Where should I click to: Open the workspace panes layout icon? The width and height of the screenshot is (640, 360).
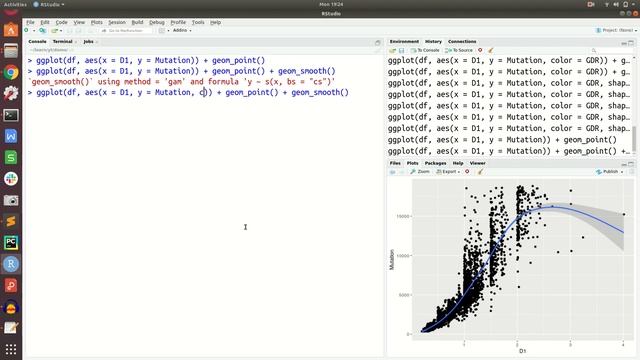tap(162, 31)
